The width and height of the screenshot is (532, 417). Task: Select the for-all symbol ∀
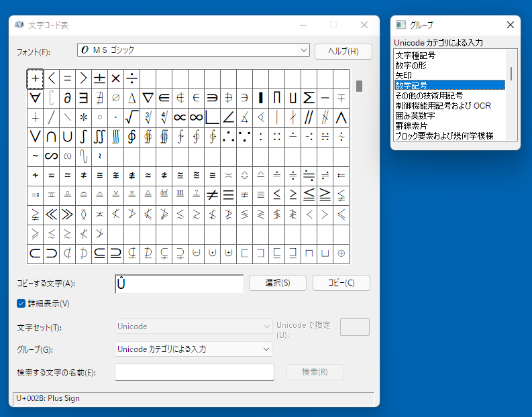click(35, 99)
